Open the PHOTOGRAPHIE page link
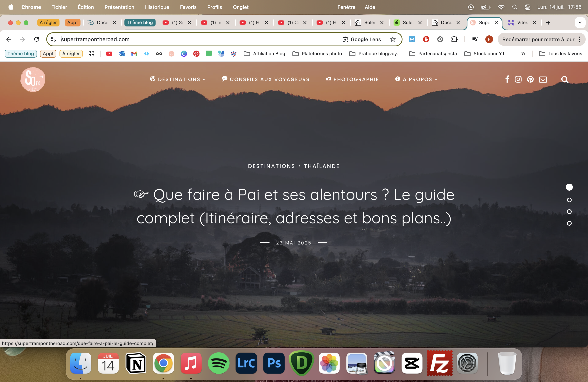 pos(352,79)
